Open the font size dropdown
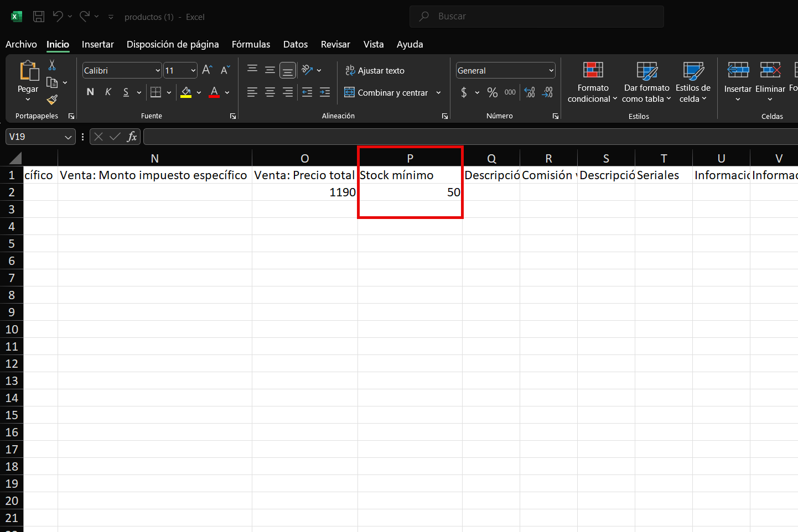 193,70
